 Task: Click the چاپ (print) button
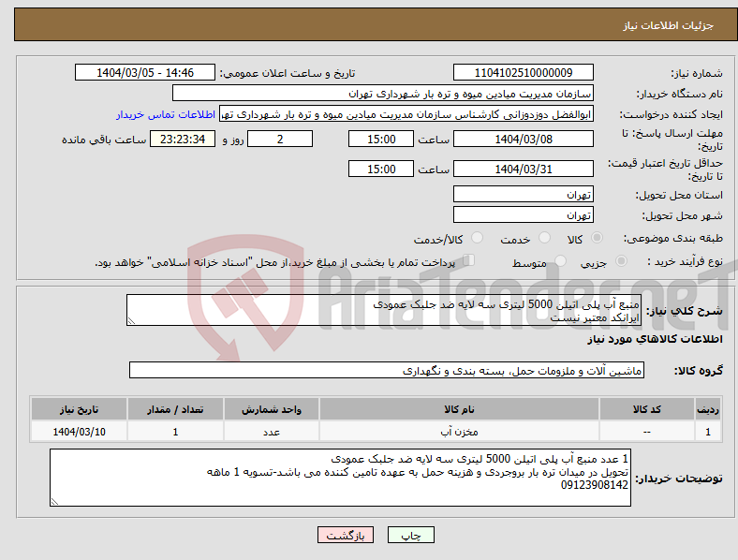pyautogui.click(x=410, y=535)
